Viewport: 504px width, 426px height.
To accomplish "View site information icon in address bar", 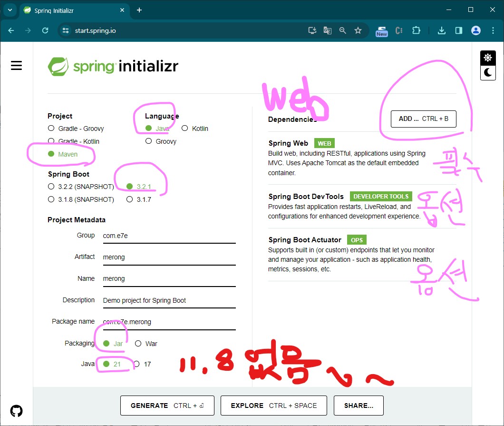I will tap(66, 30).
